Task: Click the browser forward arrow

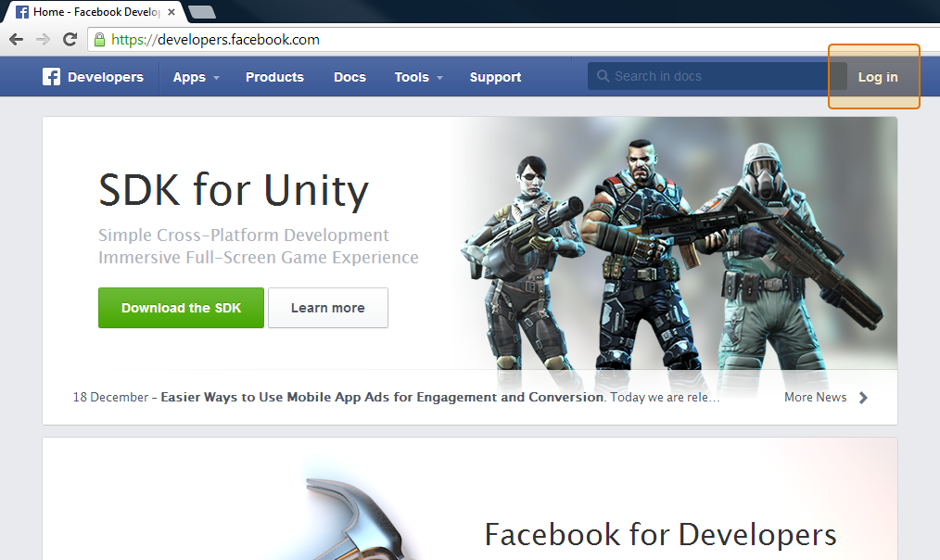Action: 44,40
